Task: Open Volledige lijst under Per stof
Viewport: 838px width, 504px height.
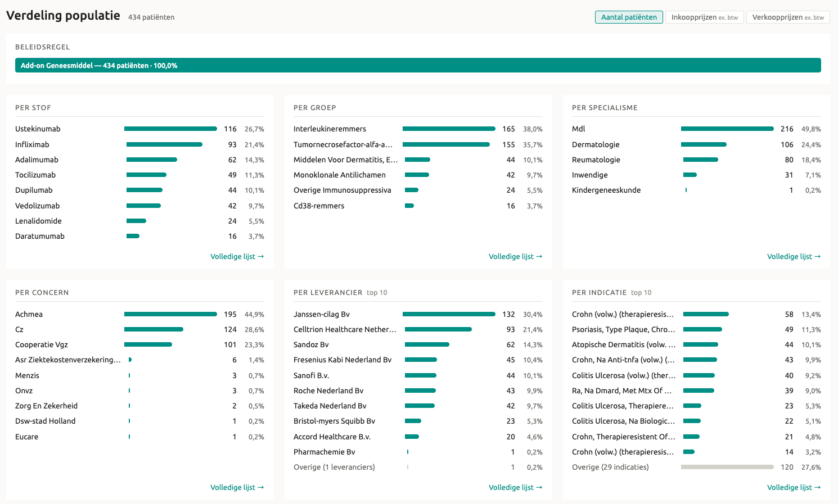Action: [237, 257]
